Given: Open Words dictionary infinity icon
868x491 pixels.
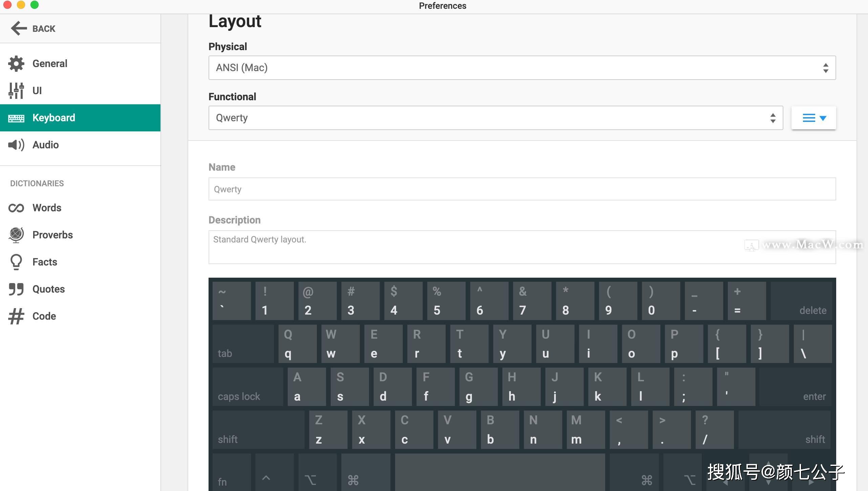Looking at the screenshot, I should 16,208.
